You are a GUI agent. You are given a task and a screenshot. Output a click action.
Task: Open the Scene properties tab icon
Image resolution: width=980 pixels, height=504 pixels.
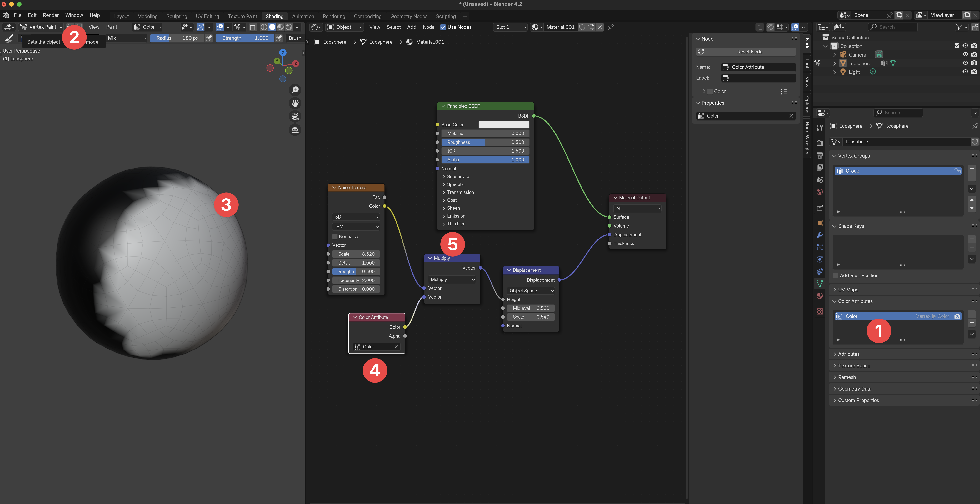pyautogui.click(x=819, y=180)
